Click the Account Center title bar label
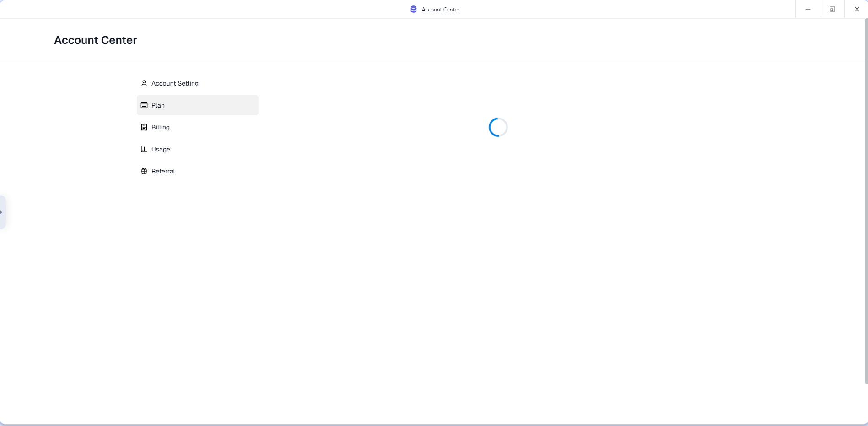The image size is (868, 426). [x=440, y=9]
